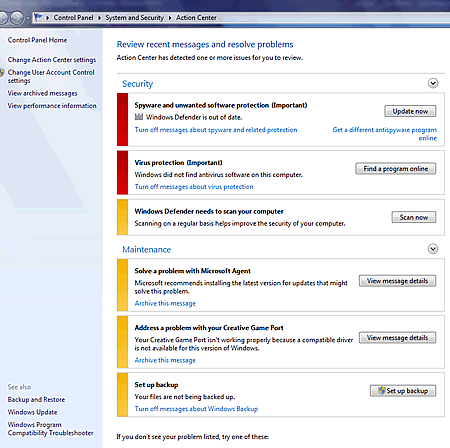Image resolution: width=450 pixels, height=448 pixels.
Task: Collapse the Maintenance section chevron
Action: [x=433, y=249]
